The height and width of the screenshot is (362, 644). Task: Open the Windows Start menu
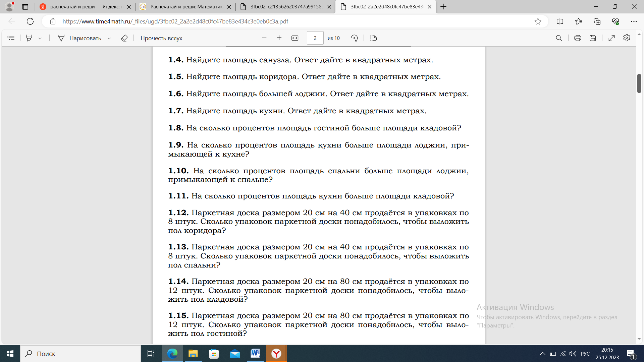(10, 354)
